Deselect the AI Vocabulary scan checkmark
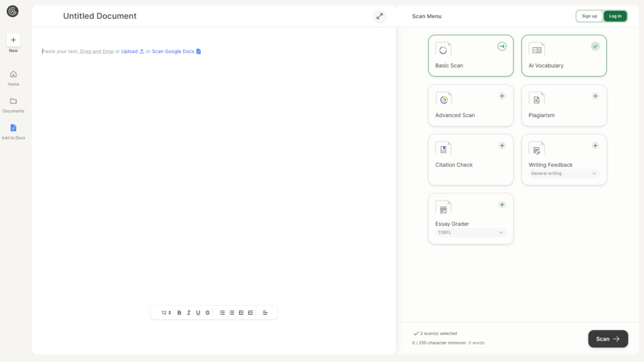The image size is (644, 362). (595, 46)
